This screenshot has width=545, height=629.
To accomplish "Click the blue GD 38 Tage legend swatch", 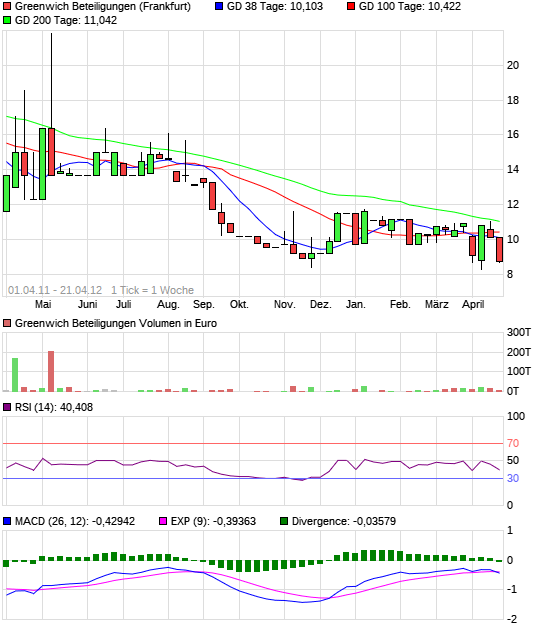I will [219, 6].
